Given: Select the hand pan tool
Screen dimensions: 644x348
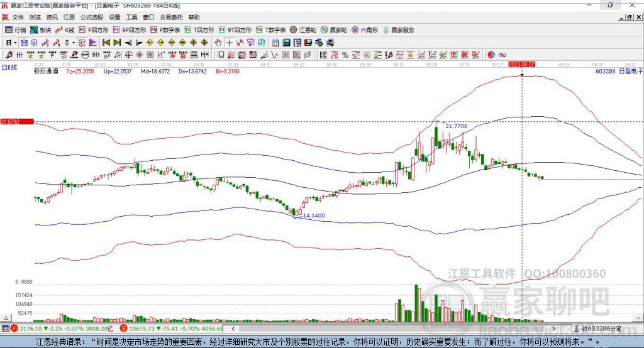Looking at the screenshot, I should pyautogui.click(x=218, y=43).
